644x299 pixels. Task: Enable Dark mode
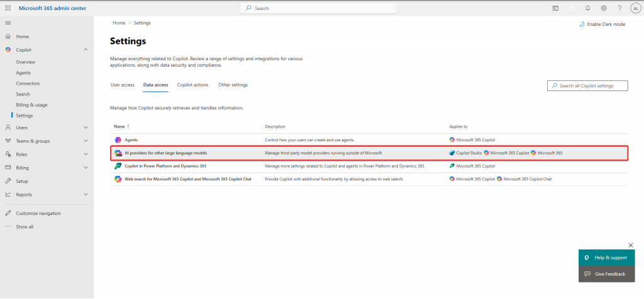click(x=602, y=24)
